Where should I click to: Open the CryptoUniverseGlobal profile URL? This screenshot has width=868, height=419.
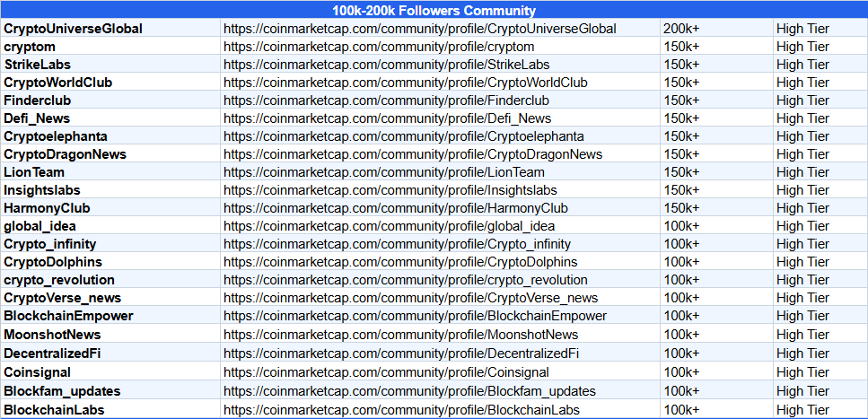(419, 29)
